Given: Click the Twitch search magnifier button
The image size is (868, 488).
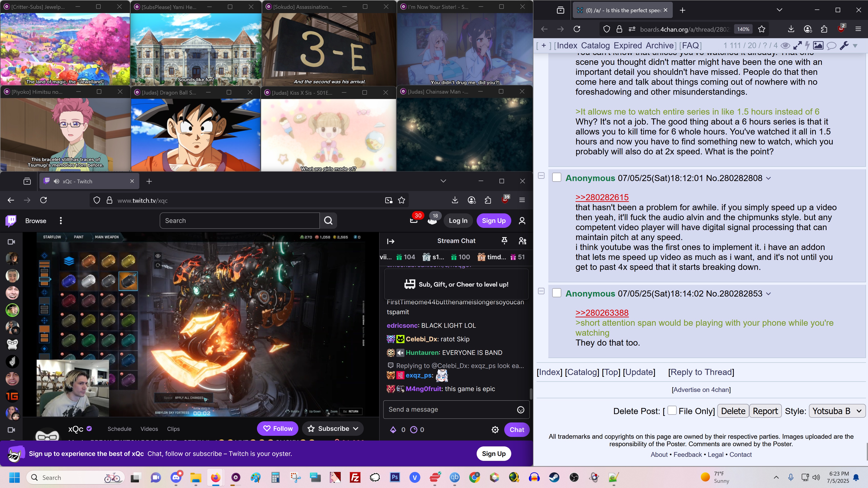Looking at the screenshot, I should coord(328,221).
